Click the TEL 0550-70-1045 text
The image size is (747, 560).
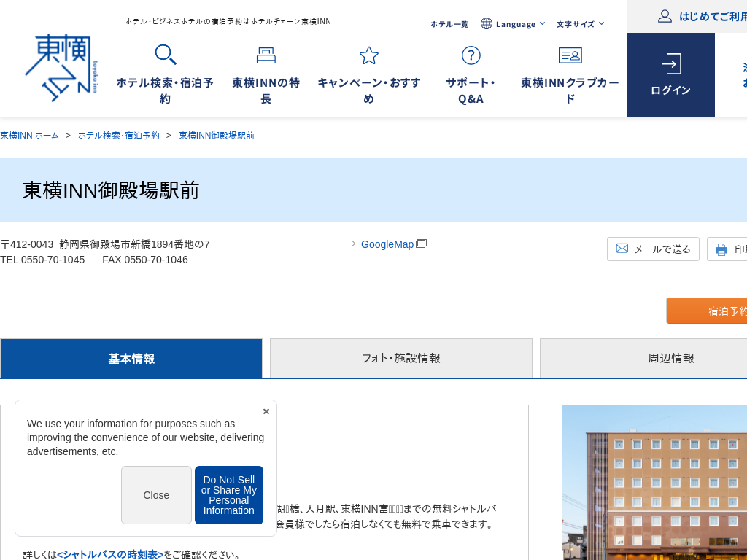pos(42,260)
